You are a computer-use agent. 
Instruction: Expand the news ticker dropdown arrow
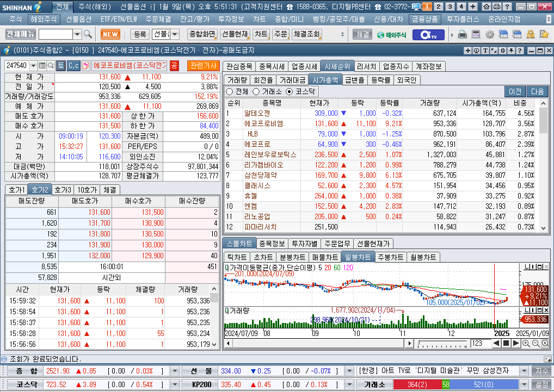pyautogui.click(x=524, y=371)
